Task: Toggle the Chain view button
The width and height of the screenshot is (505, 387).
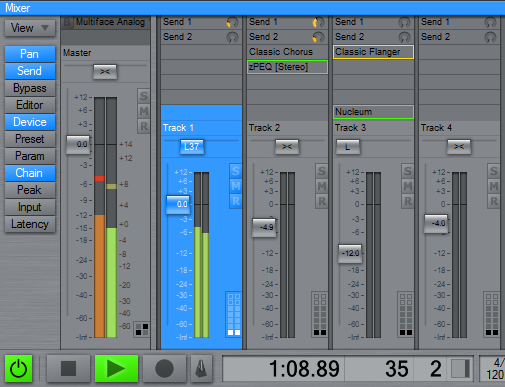Action: click(30, 173)
